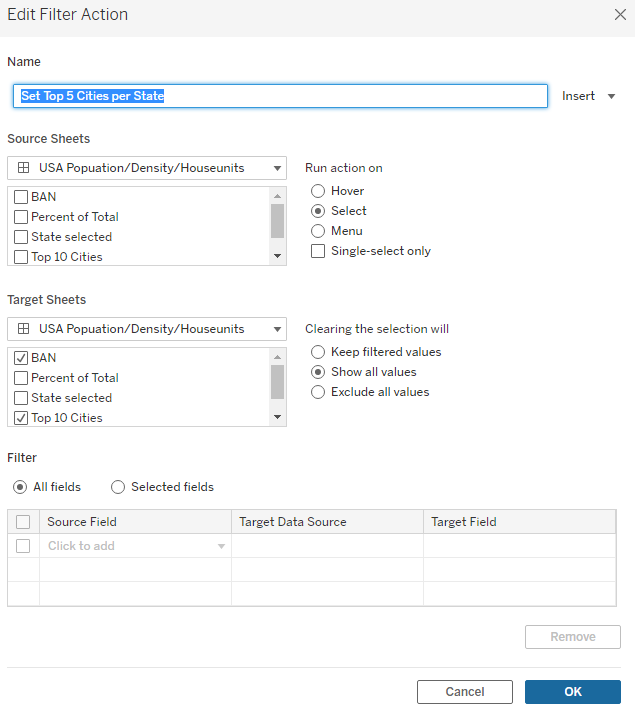Open the Click to add source field dropdown

(135, 546)
